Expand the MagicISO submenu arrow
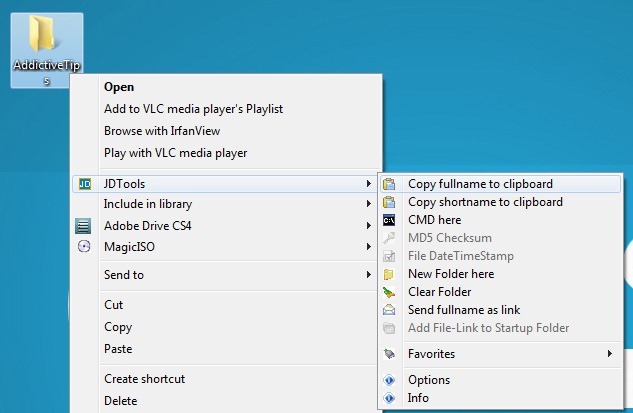Screen dimensions: 633x413 pyautogui.click(x=368, y=246)
